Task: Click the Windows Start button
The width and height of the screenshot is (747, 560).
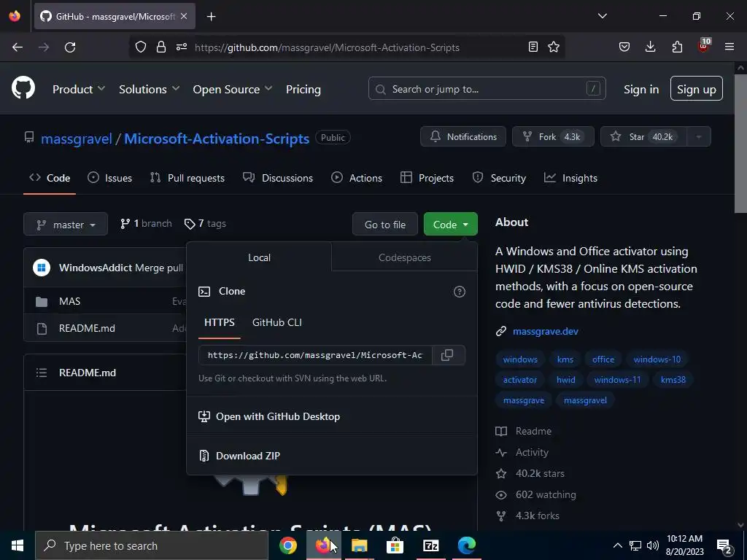Action: (18, 545)
